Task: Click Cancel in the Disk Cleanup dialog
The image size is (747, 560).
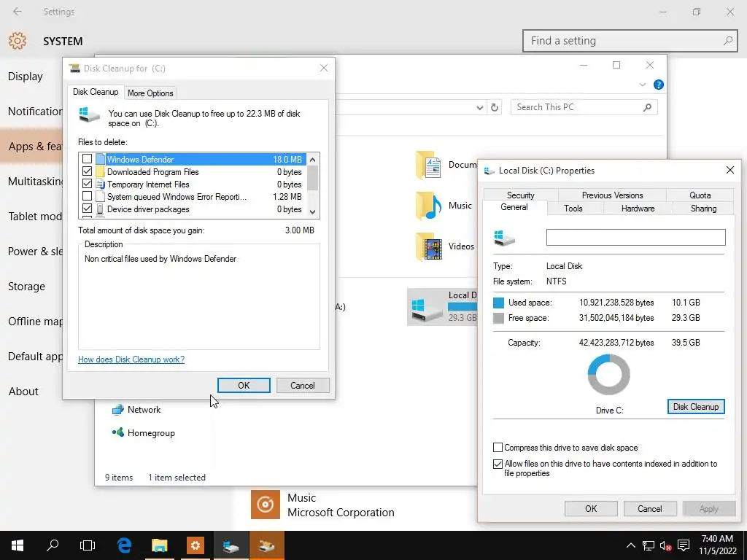Action: [x=303, y=385]
